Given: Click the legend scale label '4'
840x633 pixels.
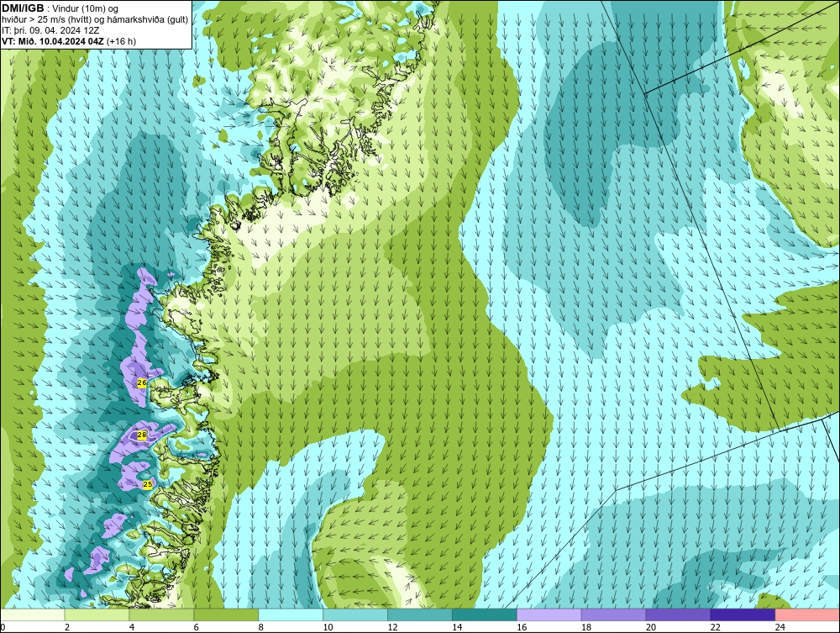Looking at the screenshot, I should 132,627.
